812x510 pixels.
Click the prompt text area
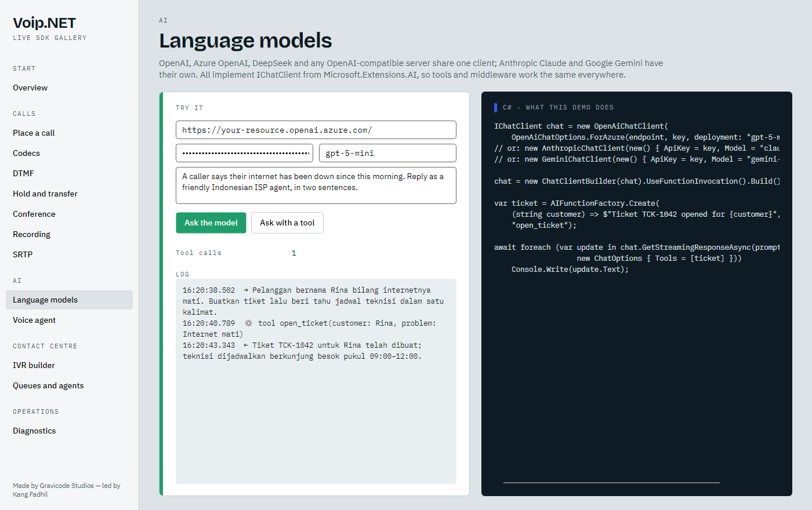[316, 185]
